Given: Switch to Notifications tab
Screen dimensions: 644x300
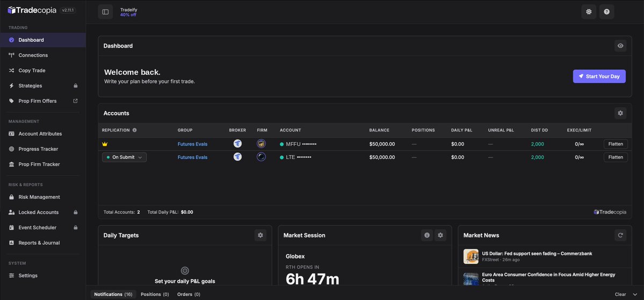Looking at the screenshot, I should [113, 294].
